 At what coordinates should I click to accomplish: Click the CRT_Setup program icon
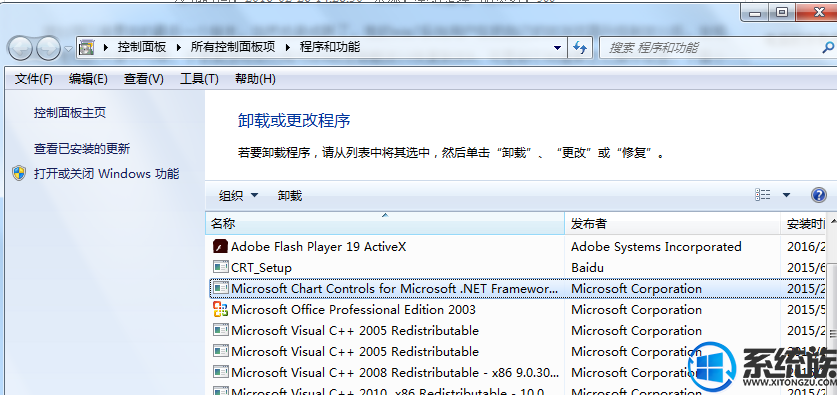[220, 267]
